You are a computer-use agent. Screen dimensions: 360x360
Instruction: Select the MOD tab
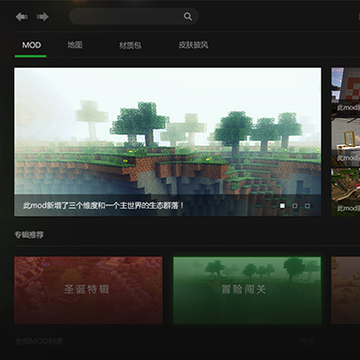(x=31, y=45)
